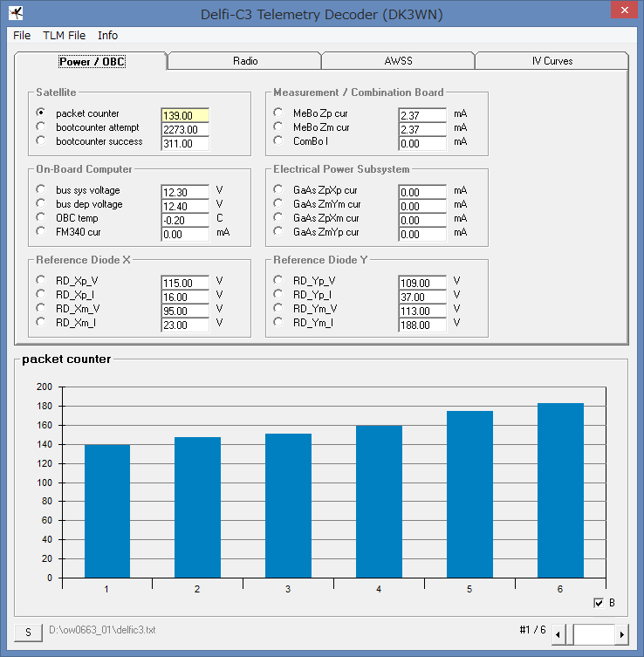Select the GaAs ZmYp cur radio button
This screenshot has width=644, height=657.
tap(277, 231)
